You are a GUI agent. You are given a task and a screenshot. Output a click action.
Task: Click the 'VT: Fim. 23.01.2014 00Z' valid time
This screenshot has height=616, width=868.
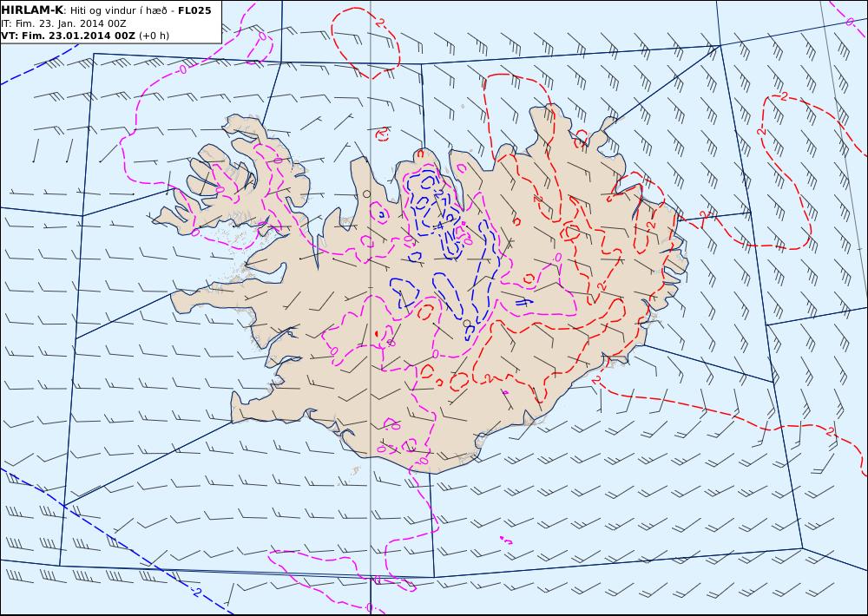(68, 36)
